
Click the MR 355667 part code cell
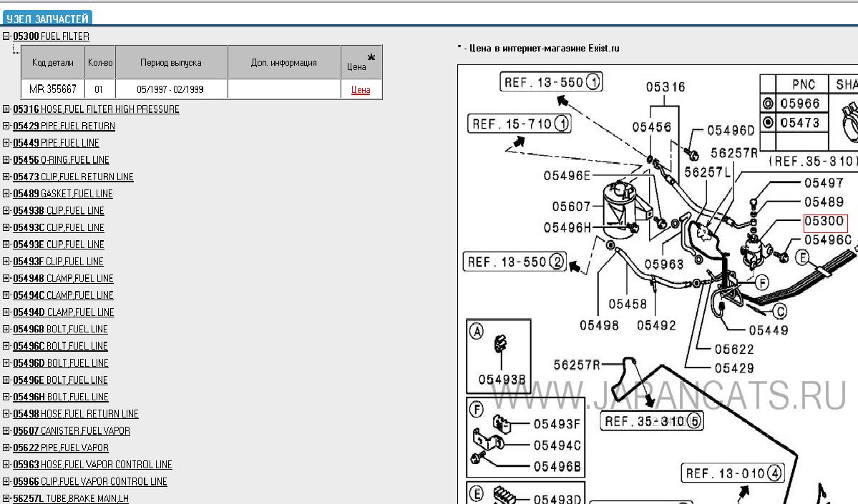(x=52, y=89)
